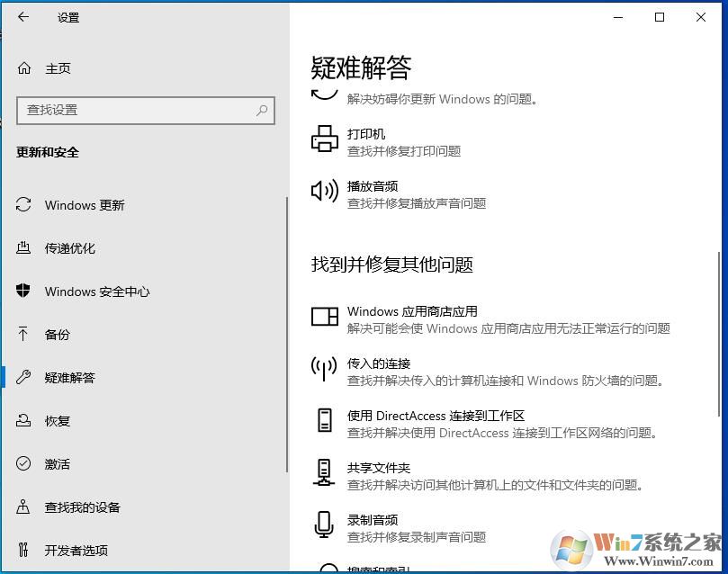
Task: Click 查找并修复打印问题 description
Action: point(404,151)
